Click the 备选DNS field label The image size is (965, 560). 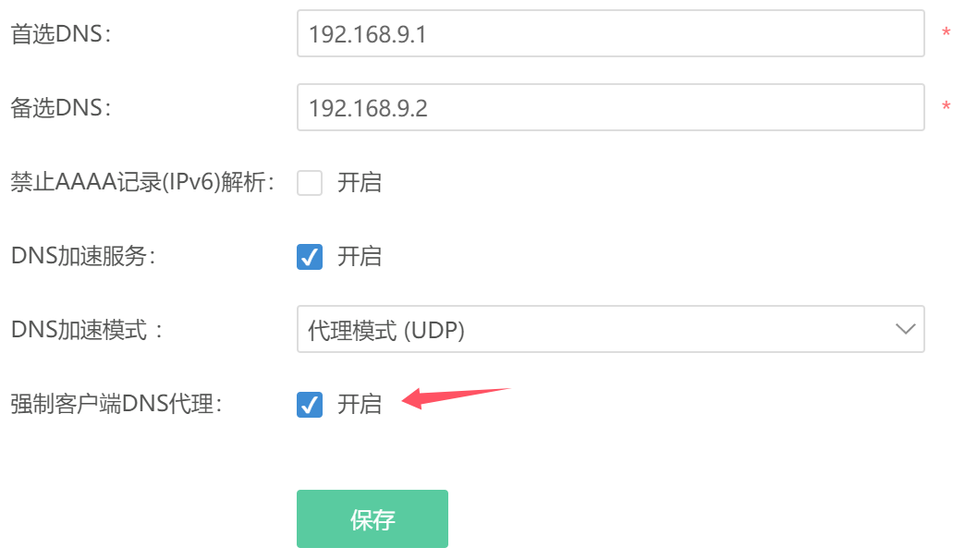[61, 108]
